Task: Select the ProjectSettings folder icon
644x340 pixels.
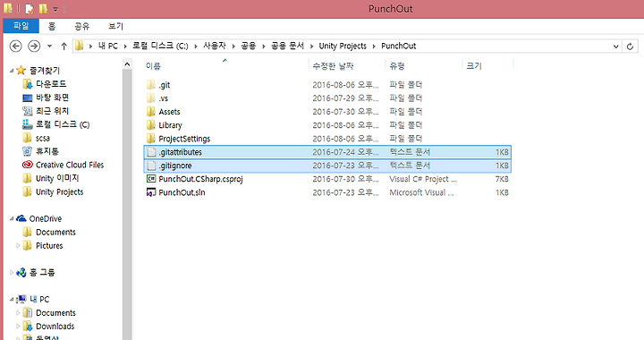Action: coord(151,139)
